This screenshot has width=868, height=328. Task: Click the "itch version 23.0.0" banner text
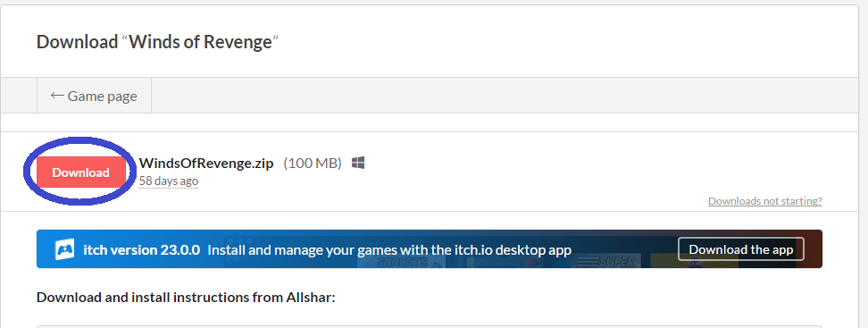pos(142,250)
